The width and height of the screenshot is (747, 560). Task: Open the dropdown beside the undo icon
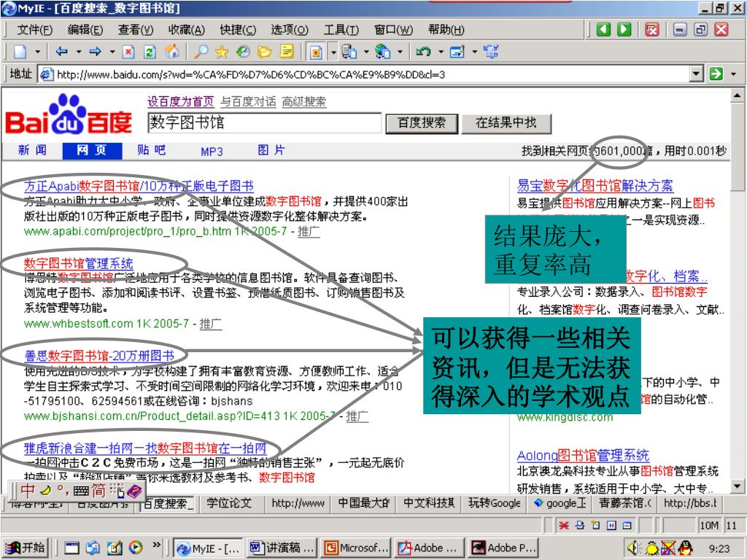(x=441, y=52)
